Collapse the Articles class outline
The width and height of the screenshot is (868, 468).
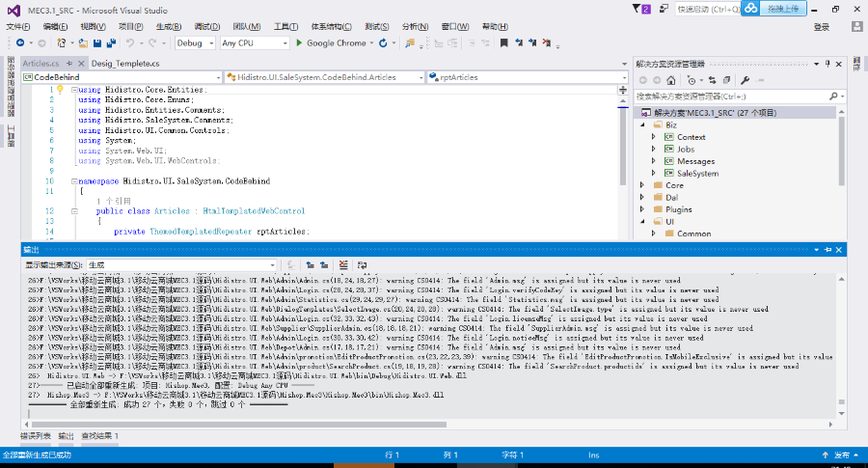(x=74, y=211)
